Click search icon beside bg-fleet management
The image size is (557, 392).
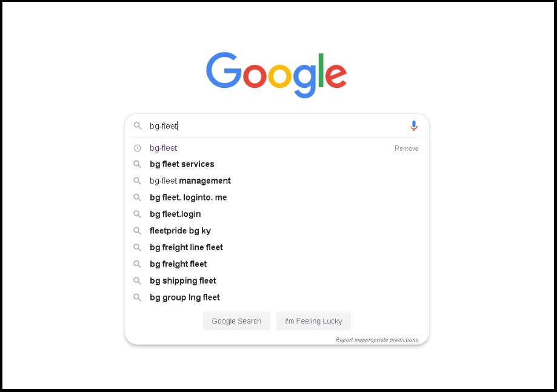point(137,181)
